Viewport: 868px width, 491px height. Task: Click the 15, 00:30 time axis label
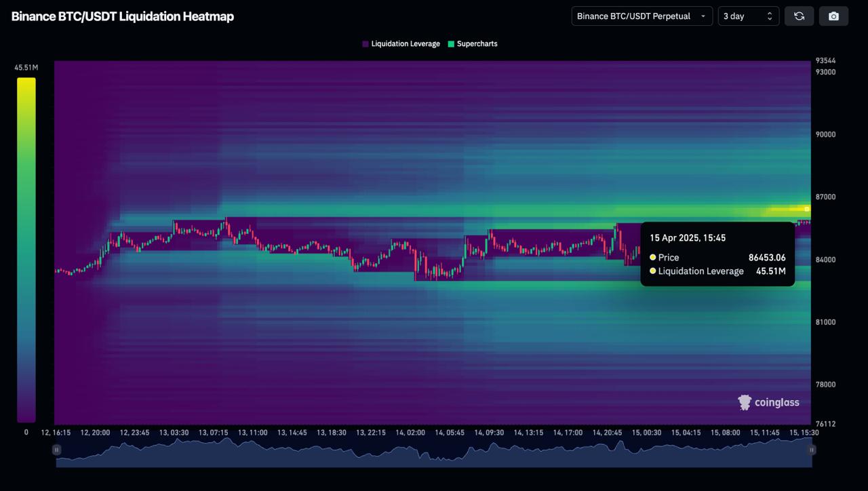tap(647, 432)
